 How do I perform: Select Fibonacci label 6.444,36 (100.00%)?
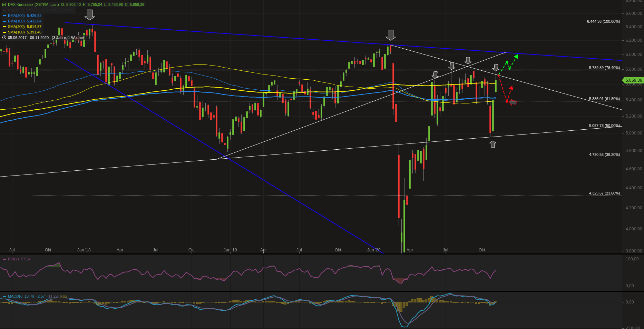click(x=603, y=21)
